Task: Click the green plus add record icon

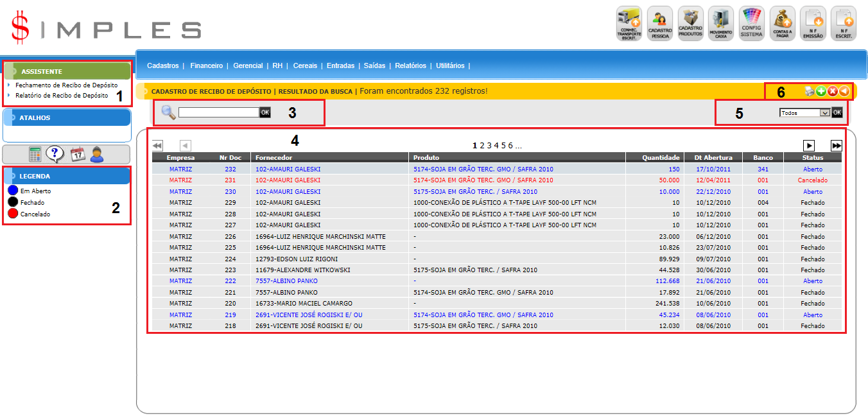Action: 821,92
